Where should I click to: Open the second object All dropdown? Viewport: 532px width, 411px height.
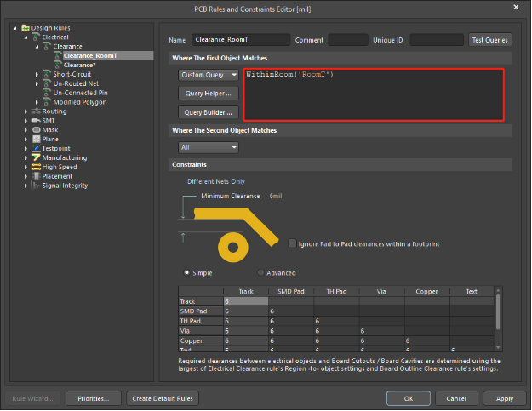[209, 147]
